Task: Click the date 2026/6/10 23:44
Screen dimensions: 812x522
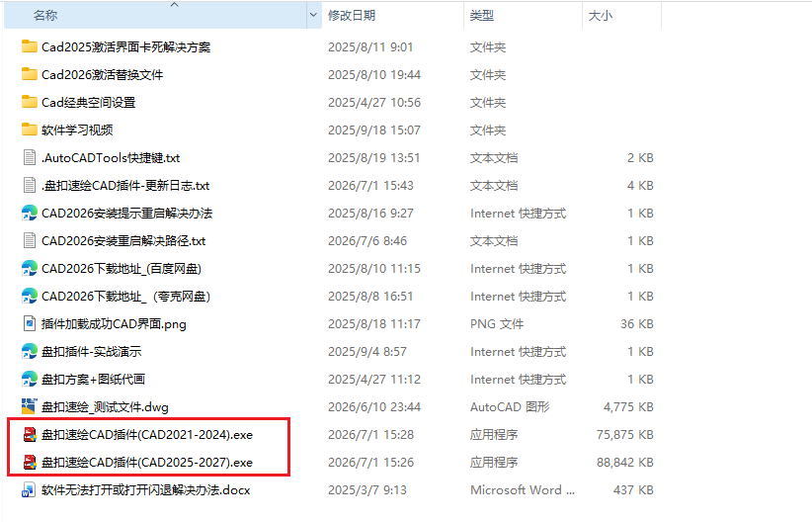Action: [374, 407]
